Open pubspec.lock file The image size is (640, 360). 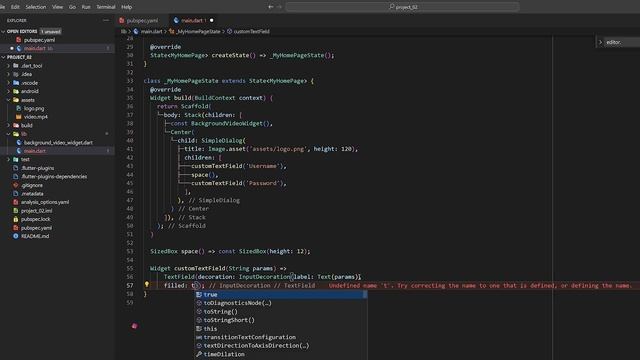pyautogui.click(x=36, y=219)
